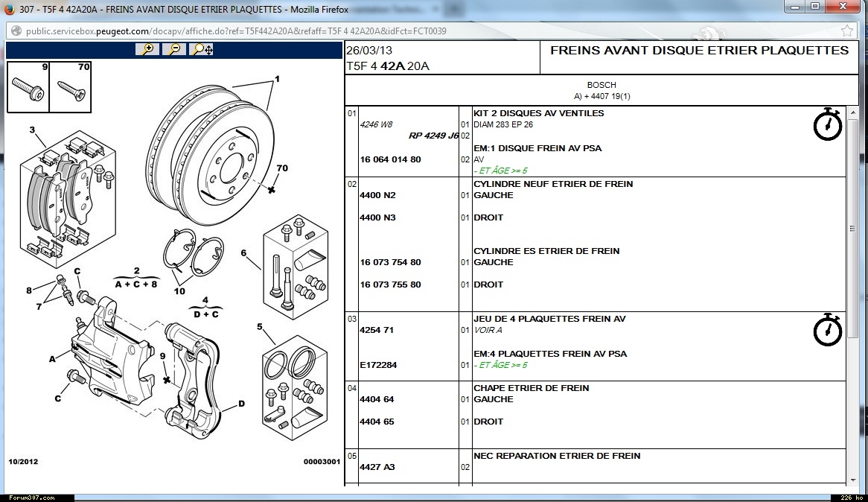Click the diagram date "10/2012"
868x502 pixels.
[23, 462]
